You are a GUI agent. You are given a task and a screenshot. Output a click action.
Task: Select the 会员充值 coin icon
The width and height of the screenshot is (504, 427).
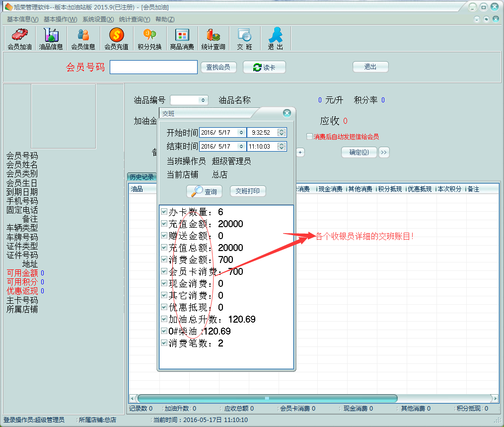[116, 39]
